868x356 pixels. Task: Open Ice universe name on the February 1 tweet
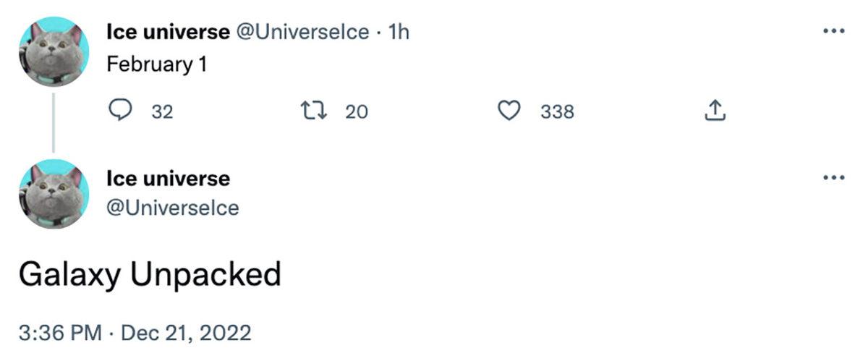pyautogui.click(x=168, y=32)
